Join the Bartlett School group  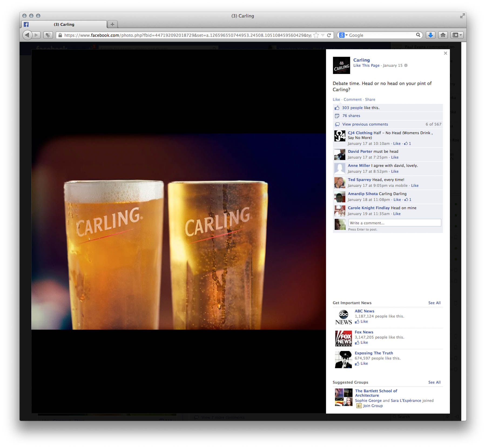373,406
